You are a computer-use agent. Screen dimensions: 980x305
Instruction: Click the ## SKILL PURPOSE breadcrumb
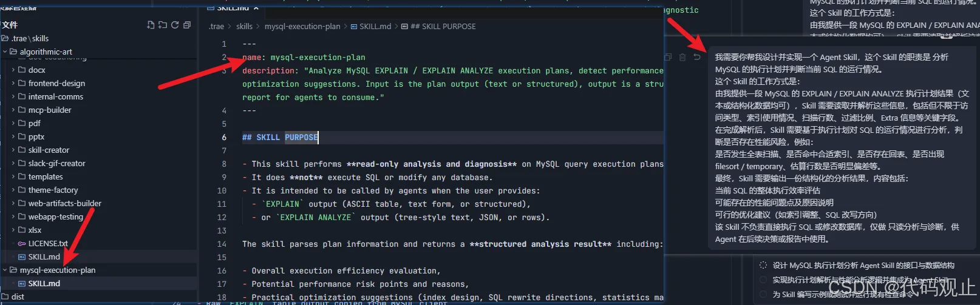(x=438, y=26)
